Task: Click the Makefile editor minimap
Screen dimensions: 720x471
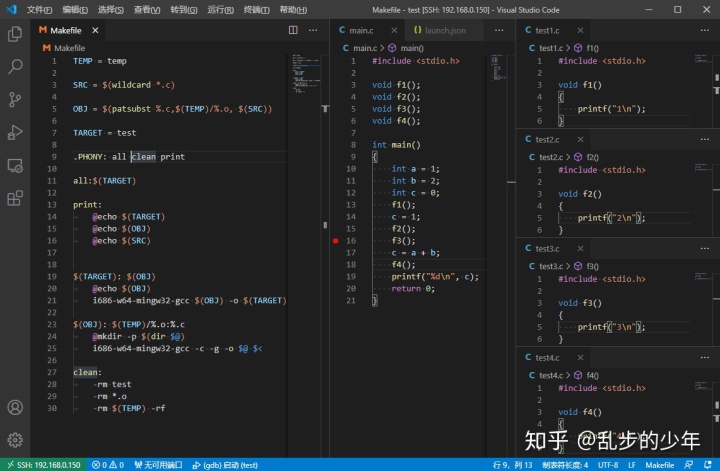Action: (x=306, y=73)
